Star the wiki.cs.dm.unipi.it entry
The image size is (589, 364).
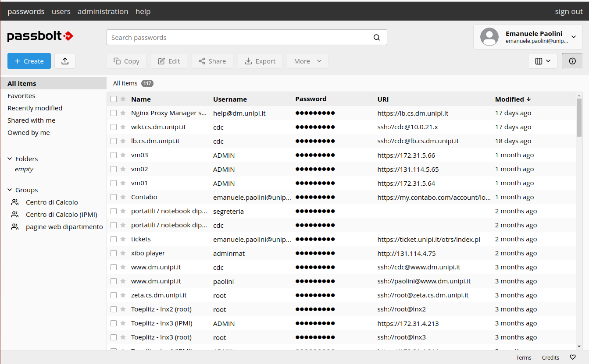pyautogui.click(x=123, y=127)
